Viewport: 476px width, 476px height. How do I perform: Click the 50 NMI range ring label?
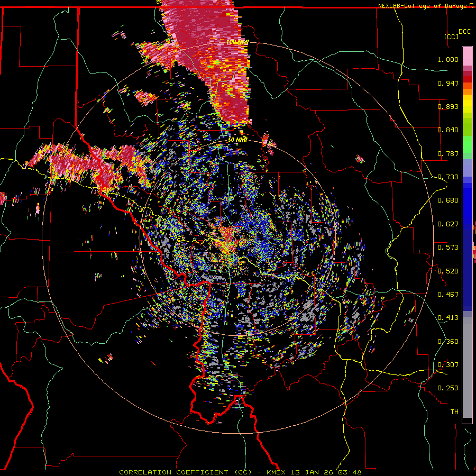point(237,140)
